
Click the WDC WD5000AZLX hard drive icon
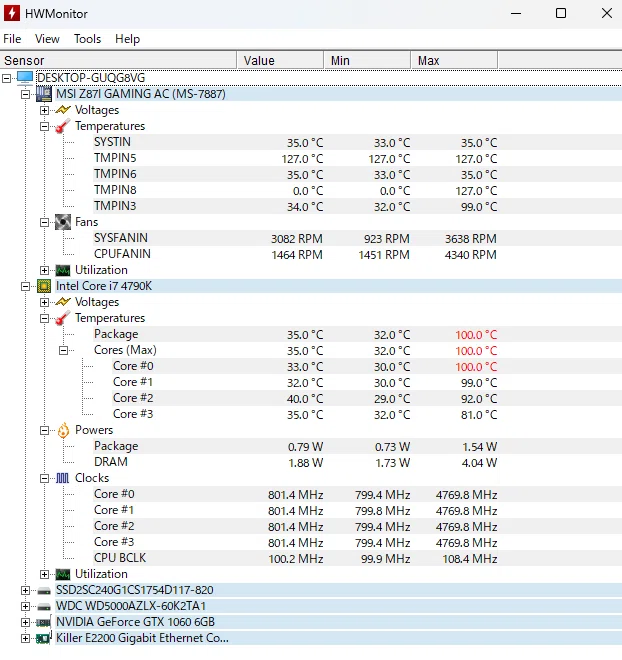44,607
